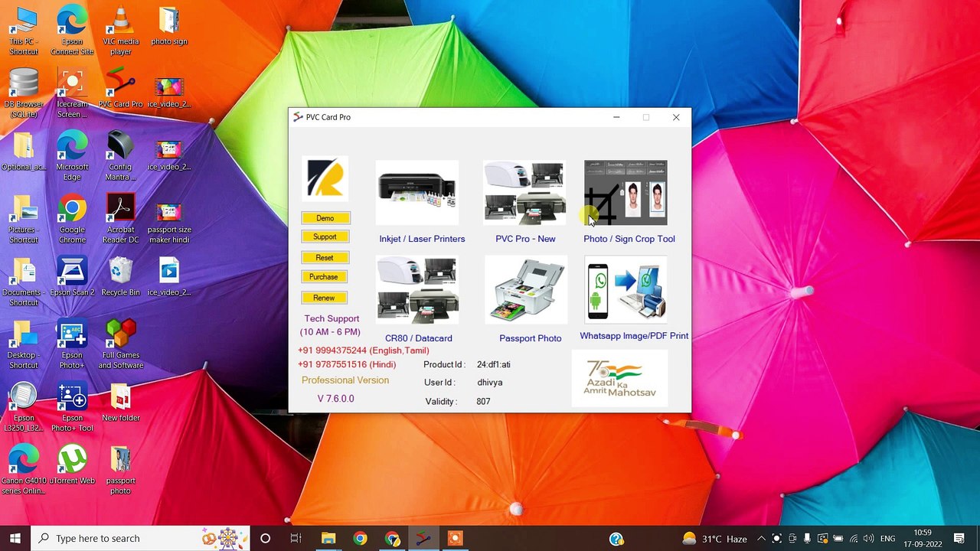Image resolution: width=980 pixels, height=551 pixels.
Task: Launch the Passport Photo module
Action: pos(526,290)
